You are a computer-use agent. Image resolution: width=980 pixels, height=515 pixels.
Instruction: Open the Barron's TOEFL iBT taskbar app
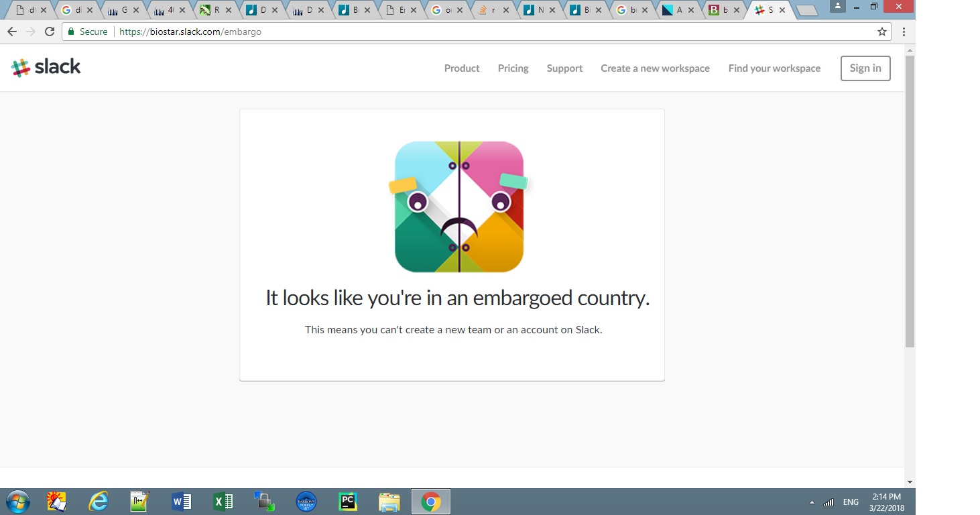coord(306,502)
